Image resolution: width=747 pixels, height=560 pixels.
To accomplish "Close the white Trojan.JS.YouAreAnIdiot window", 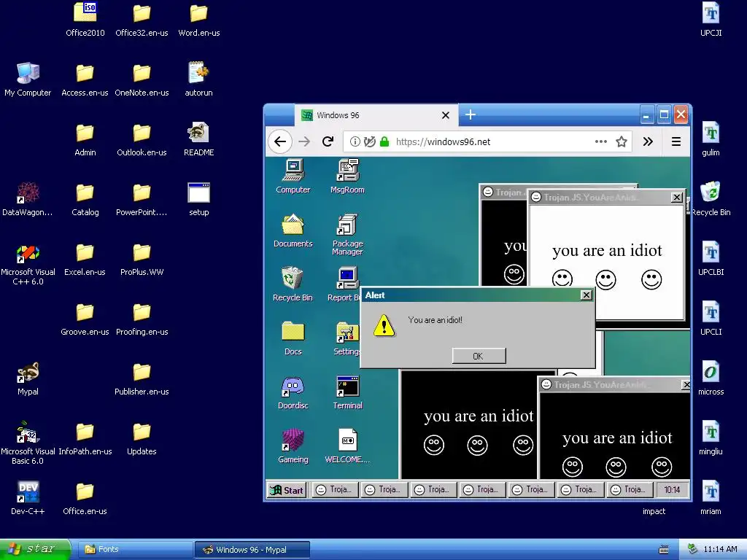I will [676, 197].
